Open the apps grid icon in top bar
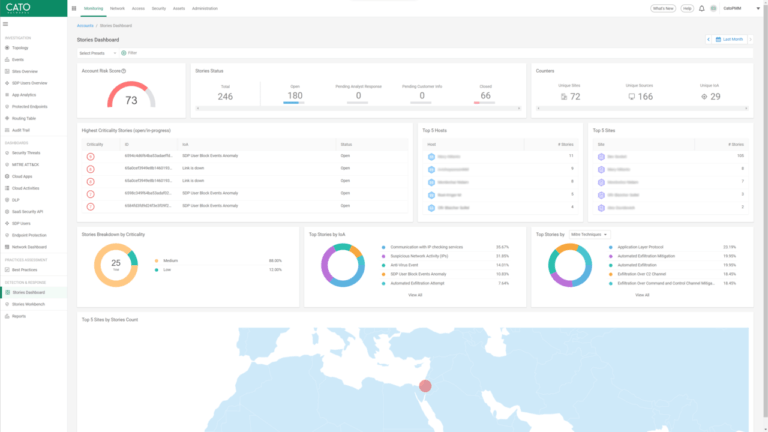 coord(74,8)
